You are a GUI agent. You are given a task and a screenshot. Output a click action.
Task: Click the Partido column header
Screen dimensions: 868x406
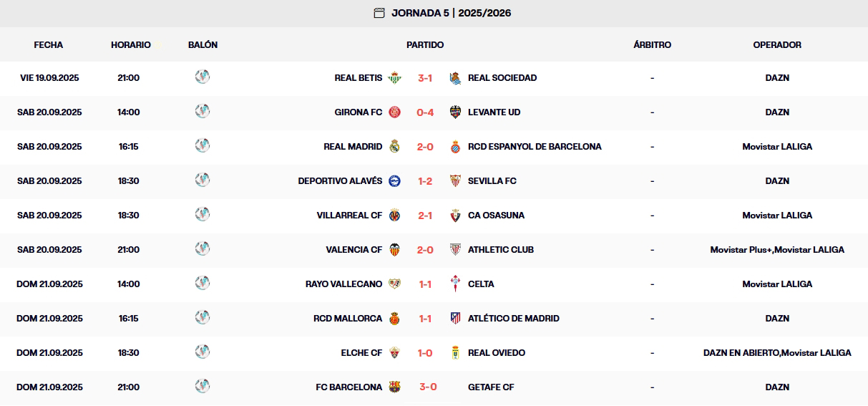click(x=425, y=44)
